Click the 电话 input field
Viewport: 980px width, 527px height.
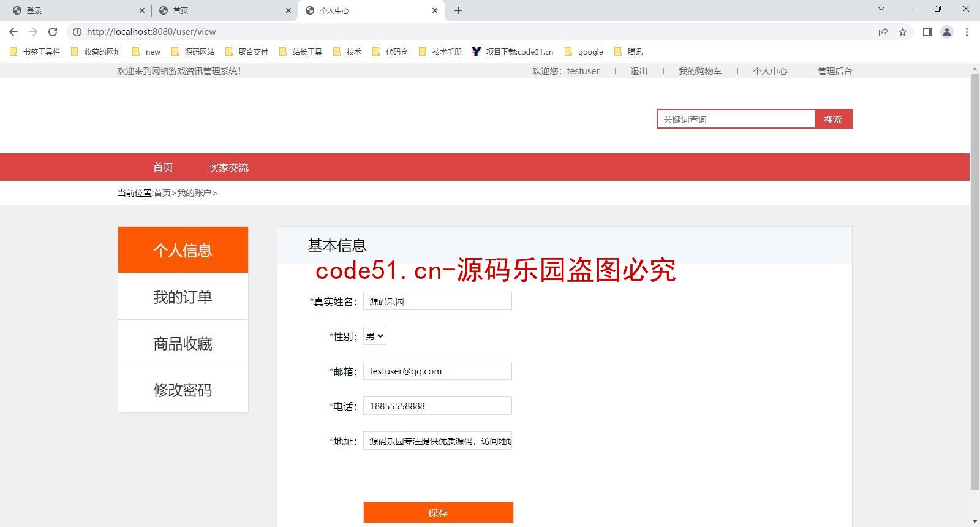(x=437, y=406)
